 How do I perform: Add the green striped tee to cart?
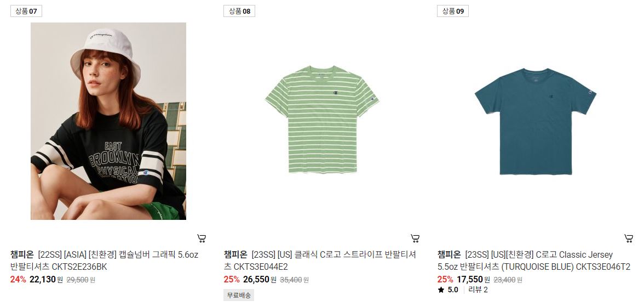tap(415, 238)
